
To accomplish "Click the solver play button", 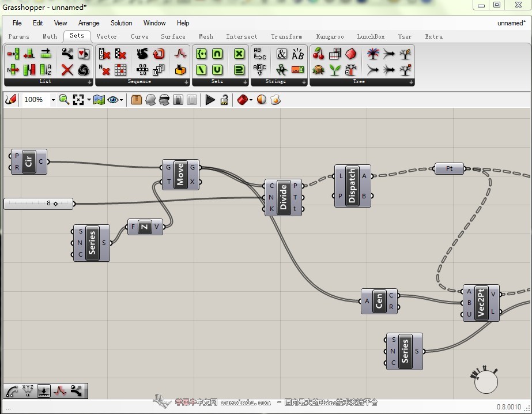I will 210,100.
